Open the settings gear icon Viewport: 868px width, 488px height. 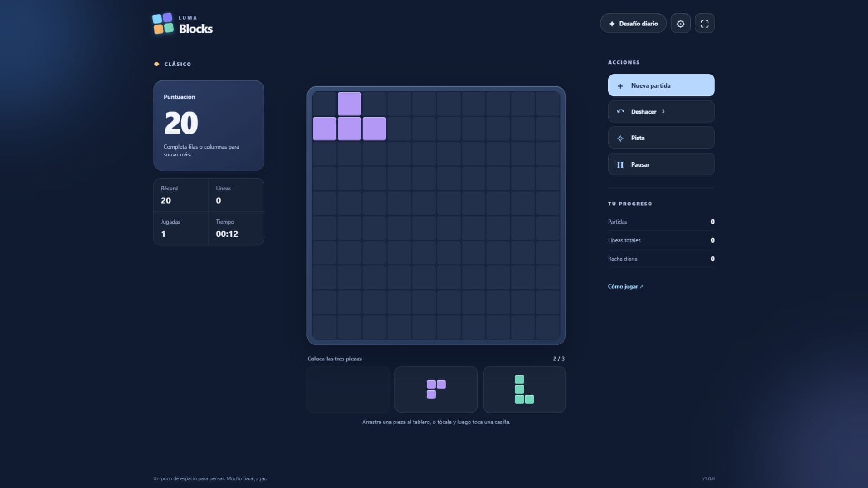click(680, 24)
